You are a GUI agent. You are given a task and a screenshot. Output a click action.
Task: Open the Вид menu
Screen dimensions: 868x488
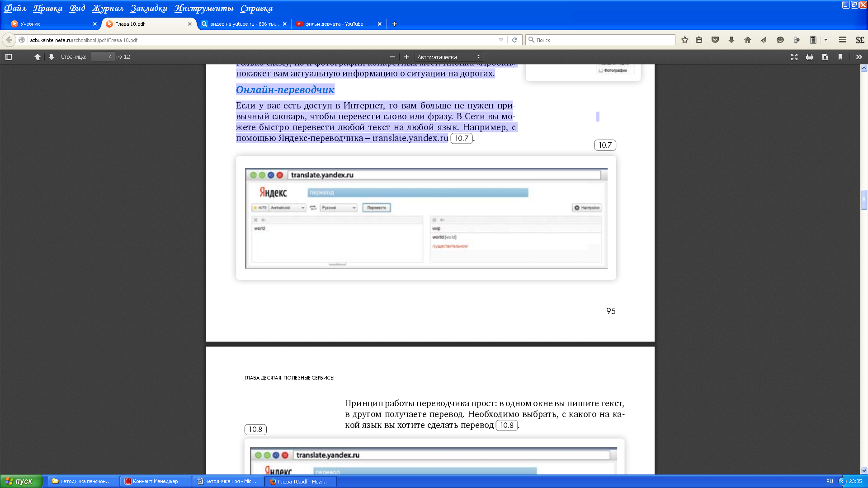pyautogui.click(x=77, y=8)
